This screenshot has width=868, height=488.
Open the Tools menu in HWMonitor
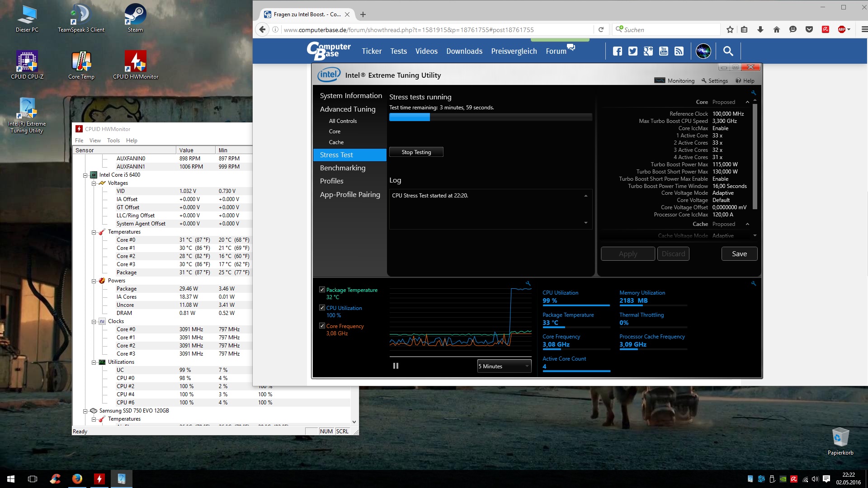(113, 141)
